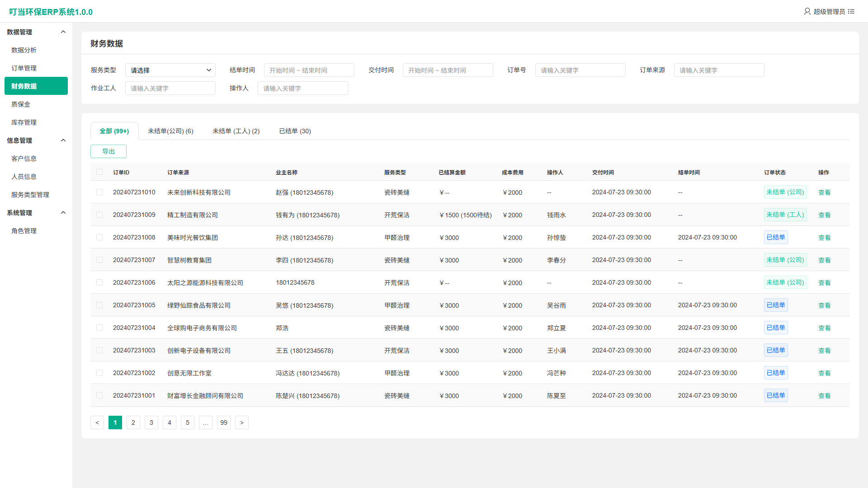This screenshot has width=868, height=488.
Task: Go to page 2 in pagination
Action: 133,422
